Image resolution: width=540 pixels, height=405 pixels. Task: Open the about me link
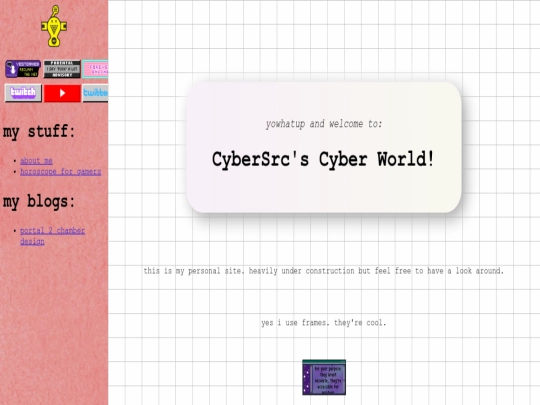tap(36, 161)
